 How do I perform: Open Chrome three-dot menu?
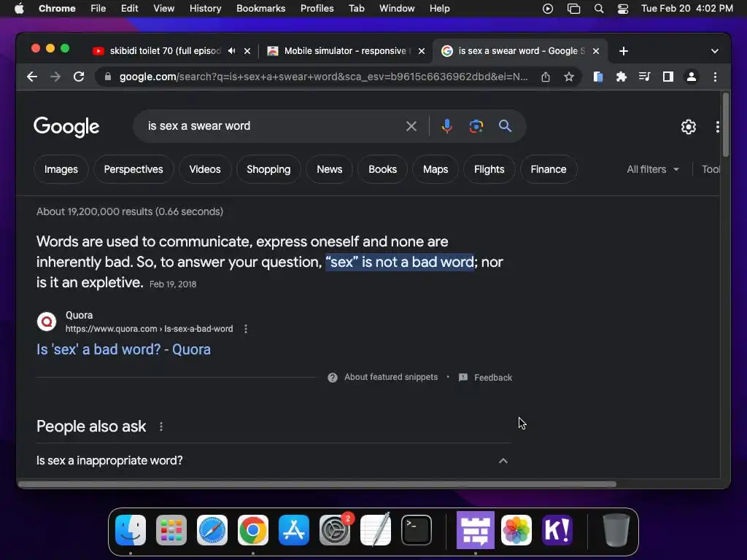(715, 77)
